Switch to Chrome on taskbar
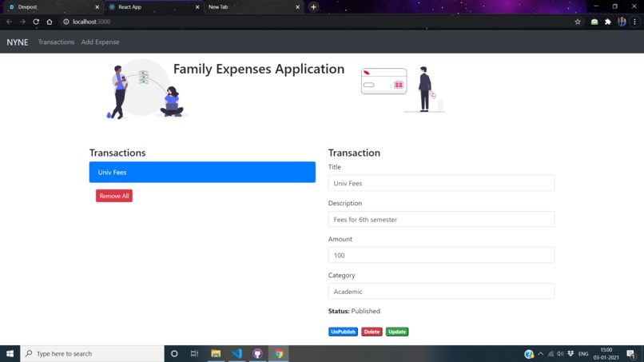The image size is (644, 362). (279, 353)
